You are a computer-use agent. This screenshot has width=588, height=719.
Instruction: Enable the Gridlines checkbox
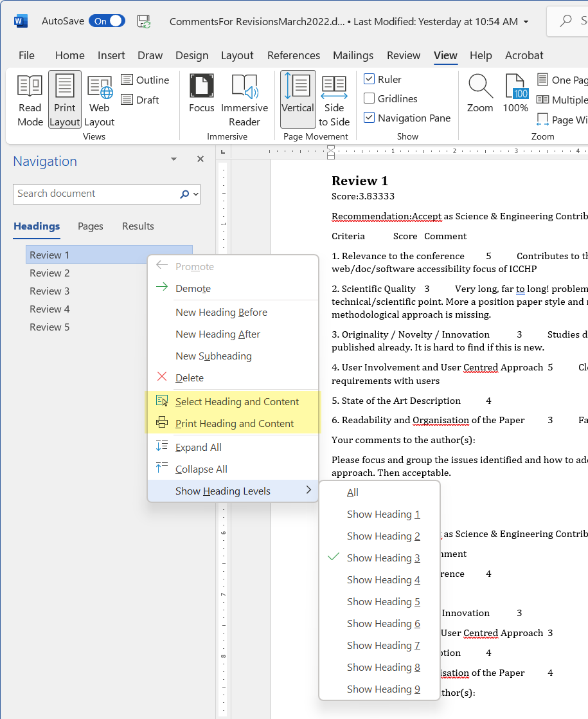[370, 98]
